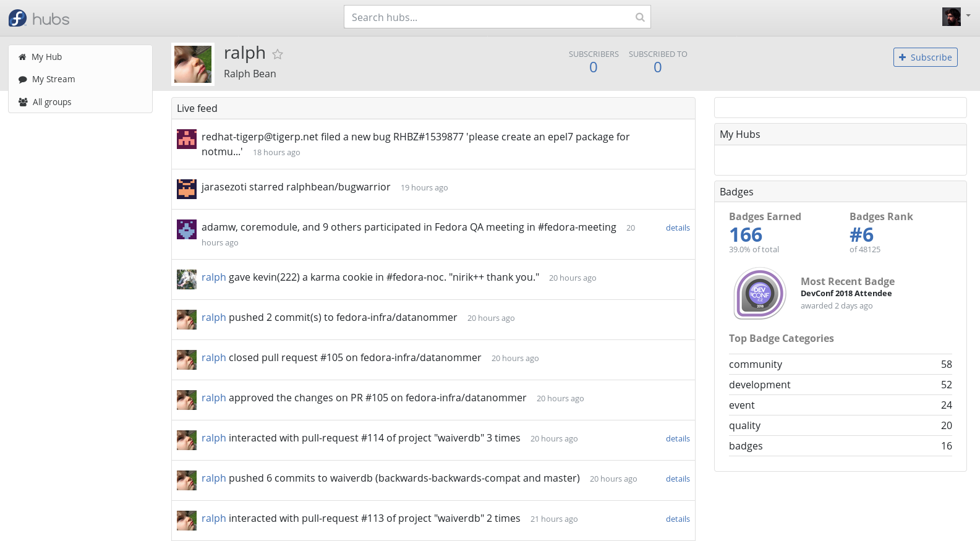Click avatar beside pushed 2 commit(s) entry
This screenshot has height=541, width=980.
(x=187, y=320)
